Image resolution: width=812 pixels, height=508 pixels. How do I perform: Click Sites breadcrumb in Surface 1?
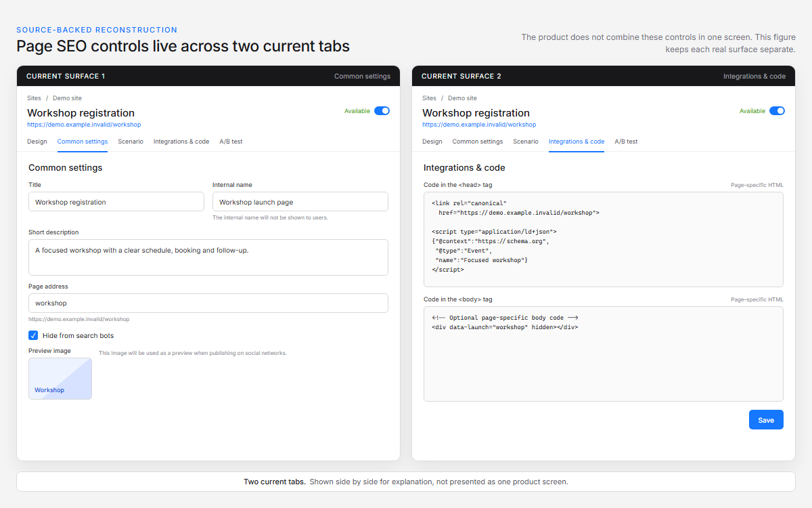click(x=34, y=98)
